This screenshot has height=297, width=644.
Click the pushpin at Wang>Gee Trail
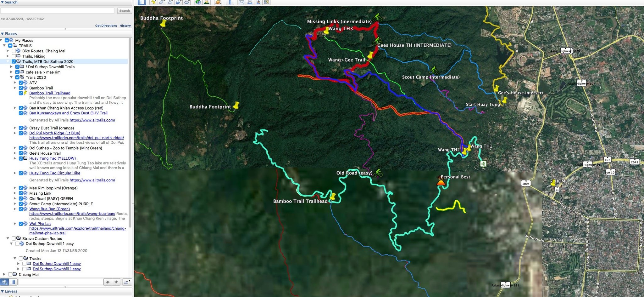(371, 55)
